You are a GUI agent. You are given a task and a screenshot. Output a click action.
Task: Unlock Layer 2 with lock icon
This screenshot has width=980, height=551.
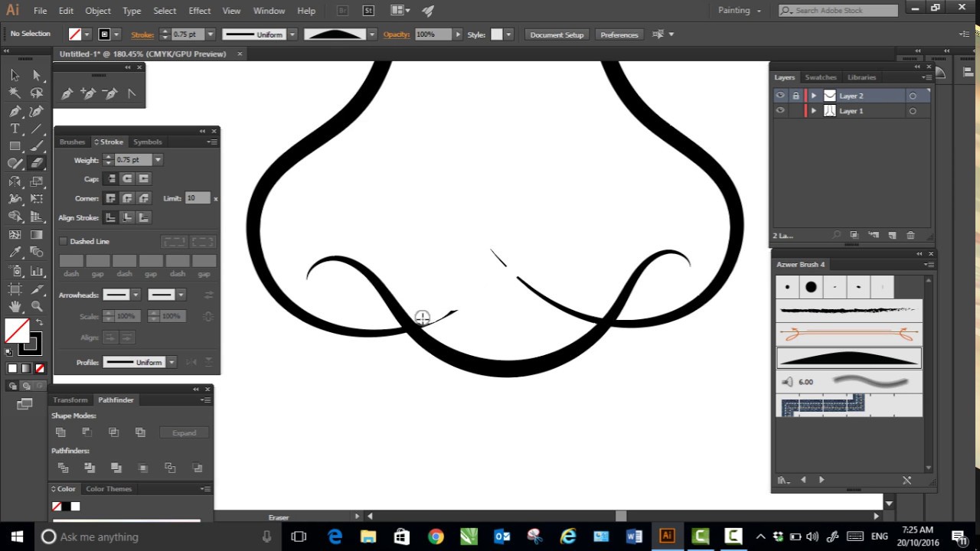pyautogui.click(x=795, y=96)
